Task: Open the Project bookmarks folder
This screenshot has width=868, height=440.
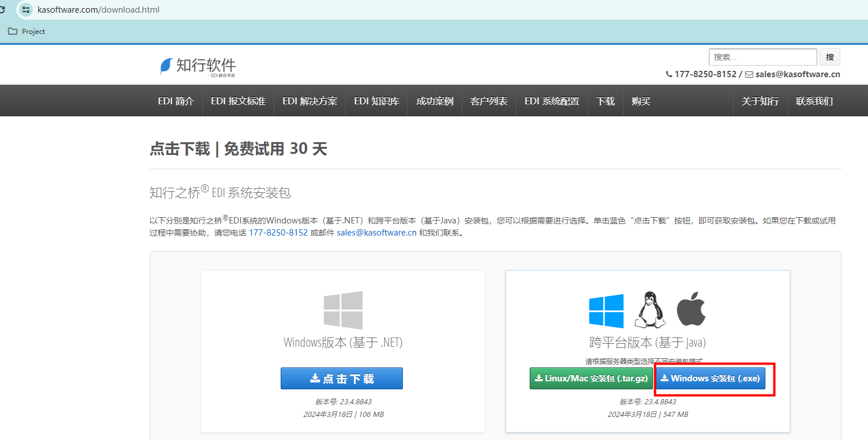Action: click(27, 32)
